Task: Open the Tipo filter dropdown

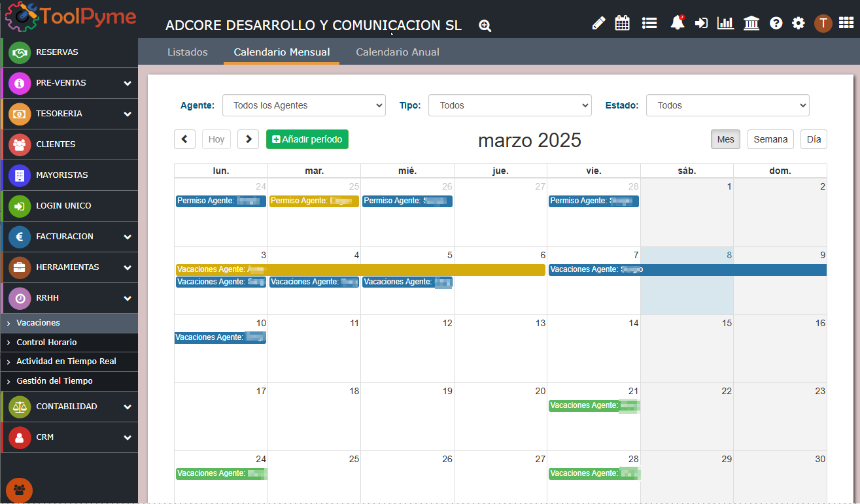Action: [x=510, y=105]
